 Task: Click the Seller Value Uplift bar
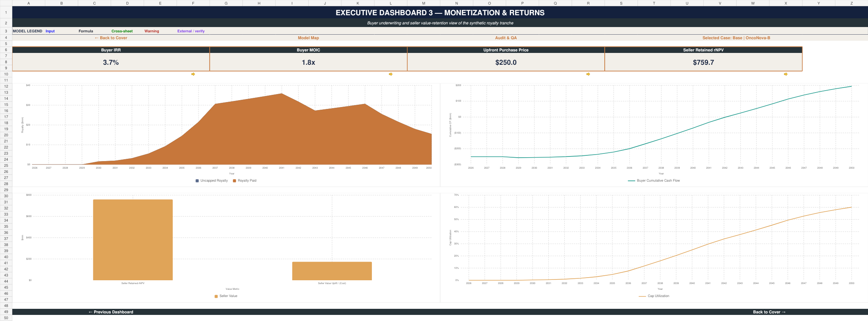(332, 271)
